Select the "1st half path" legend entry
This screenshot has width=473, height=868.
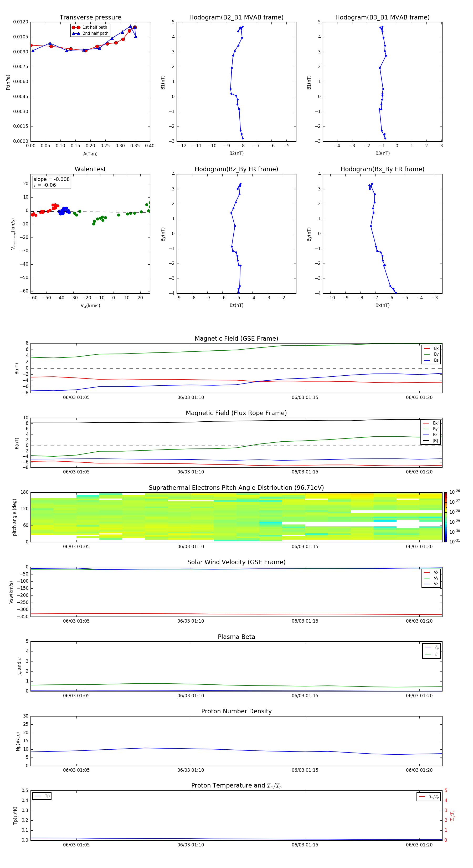point(90,27)
